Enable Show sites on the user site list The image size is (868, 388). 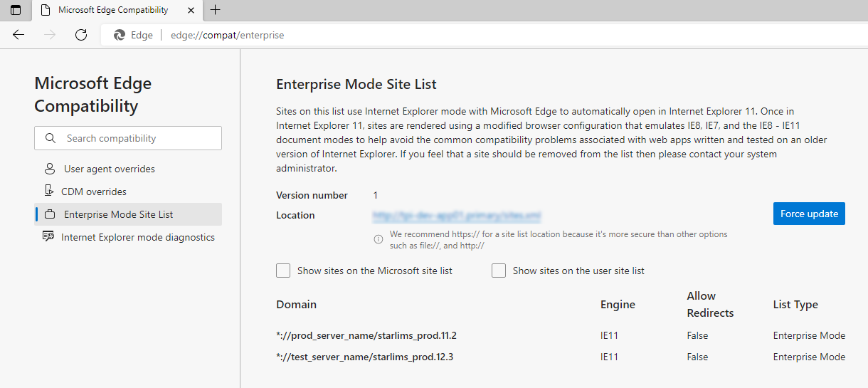point(499,271)
